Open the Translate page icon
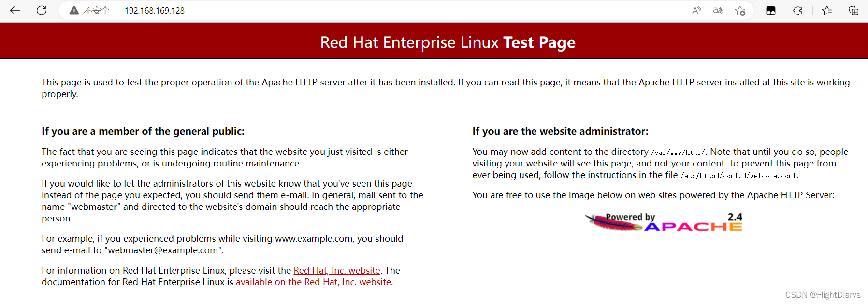The image size is (868, 304). coord(718,10)
